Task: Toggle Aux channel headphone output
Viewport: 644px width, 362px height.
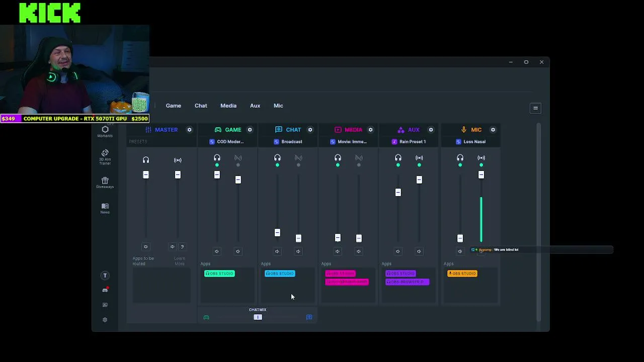Action: point(398,158)
